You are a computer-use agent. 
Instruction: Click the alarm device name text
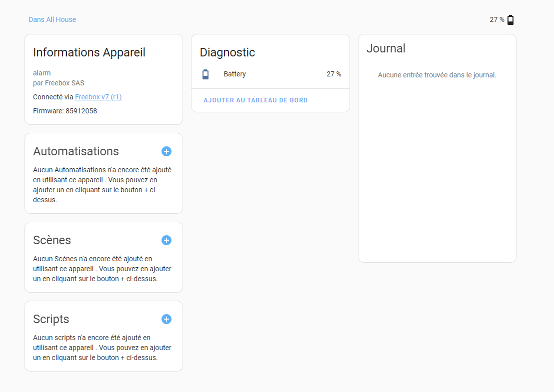42,73
